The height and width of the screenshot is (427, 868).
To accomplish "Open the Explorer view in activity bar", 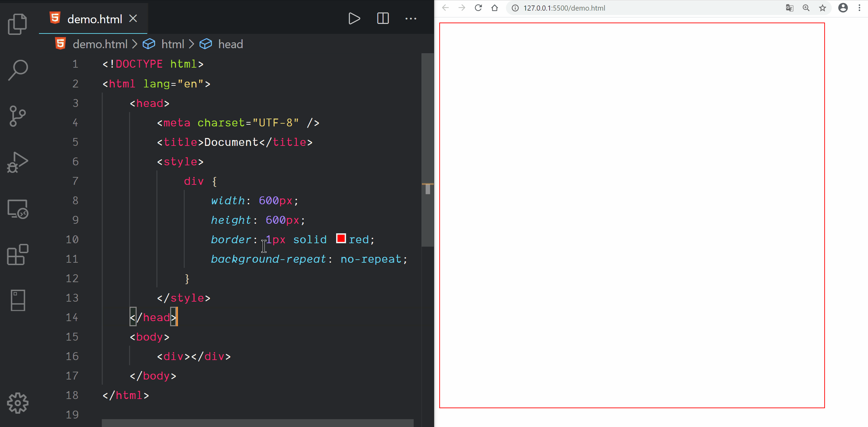I will click(x=17, y=24).
